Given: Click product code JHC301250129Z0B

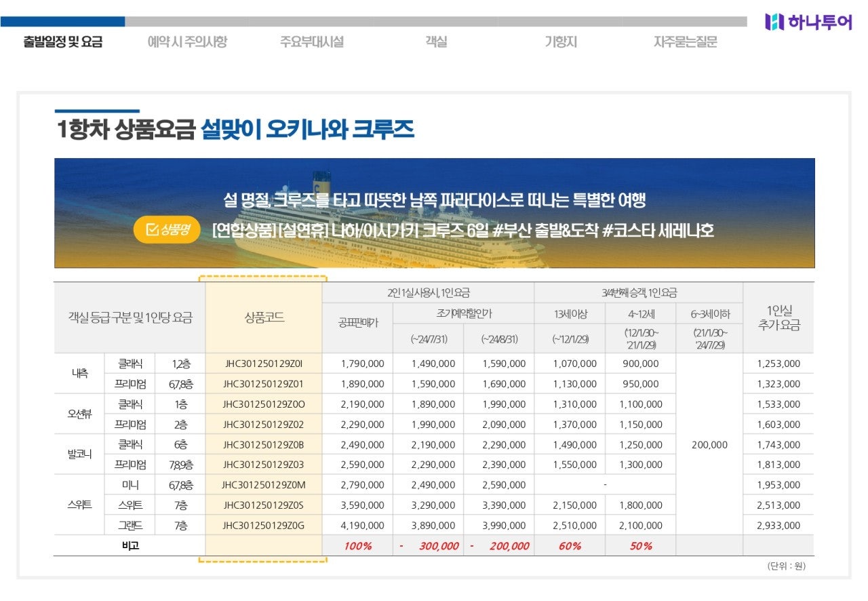Looking at the screenshot, I should tap(264, 445).
